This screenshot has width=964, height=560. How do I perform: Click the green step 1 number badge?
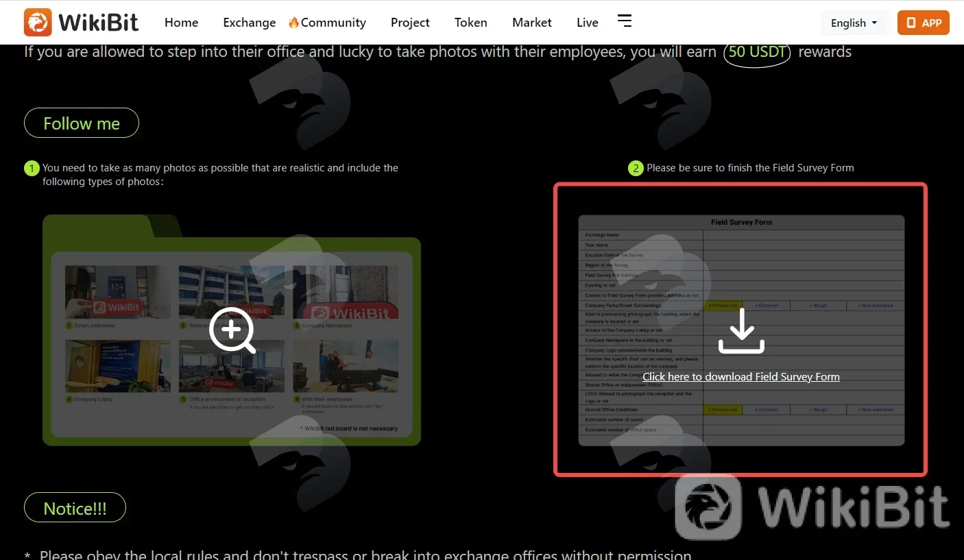(x=32, y=168)
